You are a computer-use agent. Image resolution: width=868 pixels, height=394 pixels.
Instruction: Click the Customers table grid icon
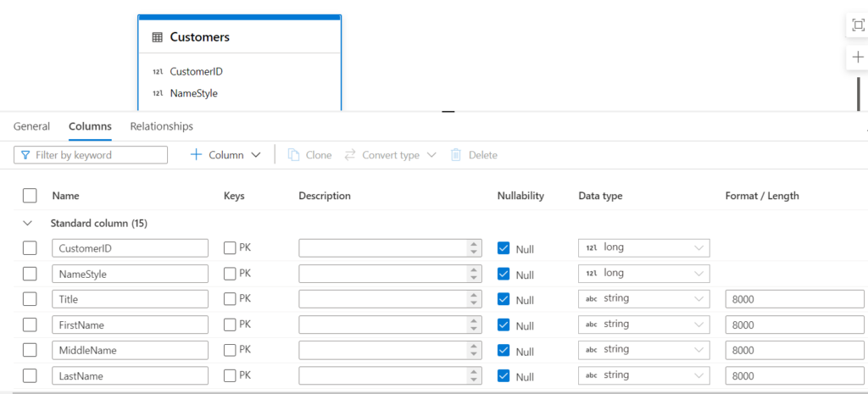pyautogui.click(x=157, y=37)
